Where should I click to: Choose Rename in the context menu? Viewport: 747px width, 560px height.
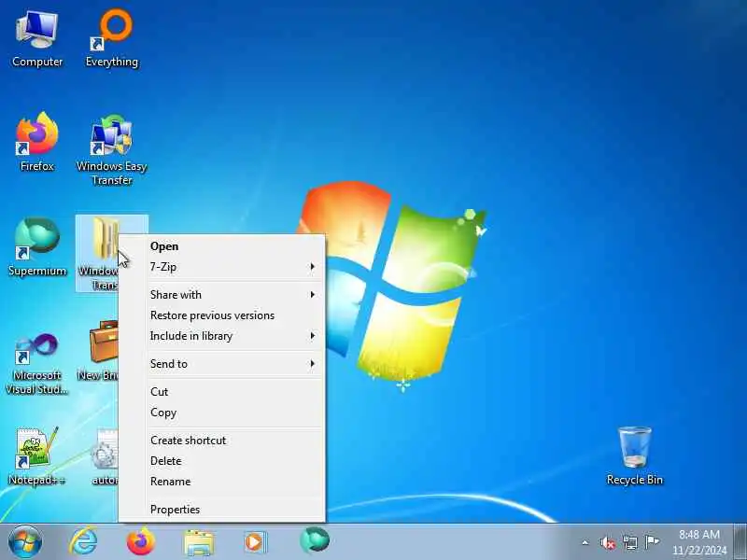(x=222, y=482)
